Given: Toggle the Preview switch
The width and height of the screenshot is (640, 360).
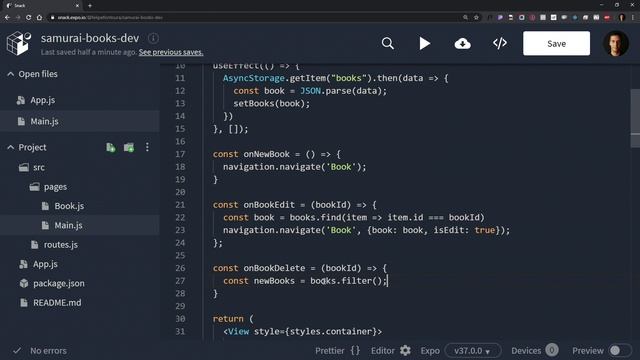Looking at the screenshot, I should pyautogui.click(x=620, y=351).
